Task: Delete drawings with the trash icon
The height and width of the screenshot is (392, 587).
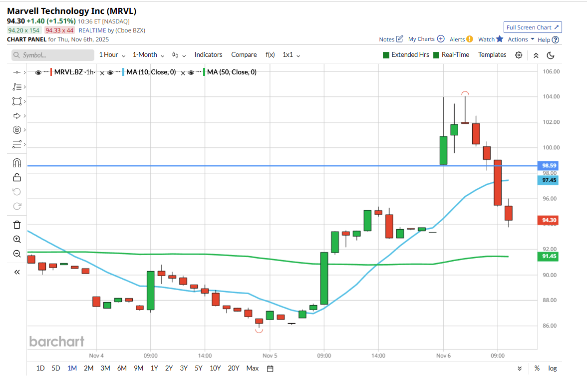Action: click(x=16, y=225)
